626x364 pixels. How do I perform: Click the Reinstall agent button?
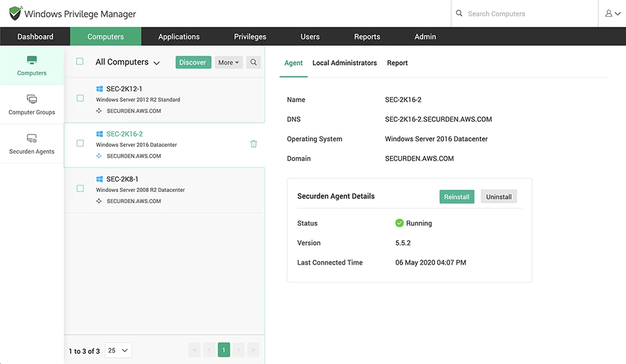457,196
